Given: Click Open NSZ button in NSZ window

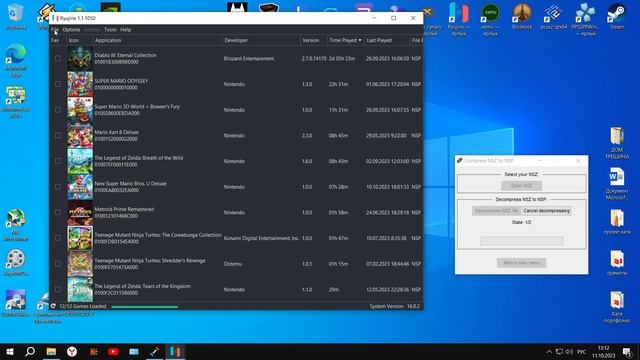Looking at the screenshot, I should tap(522, 186).
